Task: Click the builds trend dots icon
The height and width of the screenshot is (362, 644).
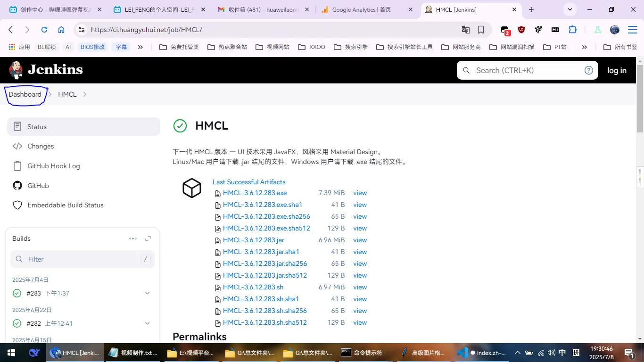Action: (x=133, y=239)
